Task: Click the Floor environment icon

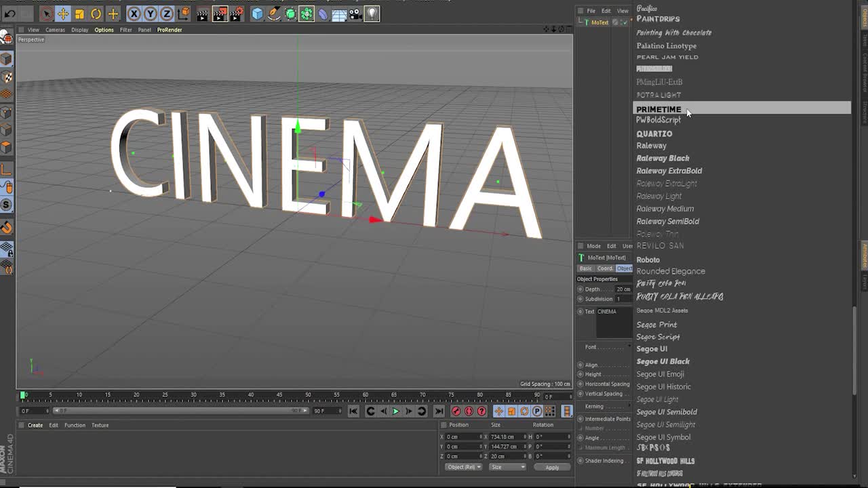Action: (339, 14)
